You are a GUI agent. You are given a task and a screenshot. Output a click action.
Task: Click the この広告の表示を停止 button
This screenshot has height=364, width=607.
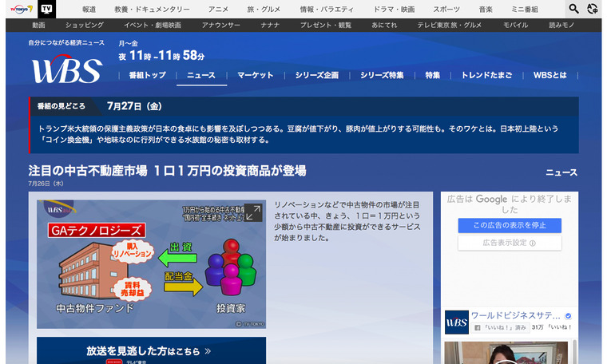pos(510,225)
